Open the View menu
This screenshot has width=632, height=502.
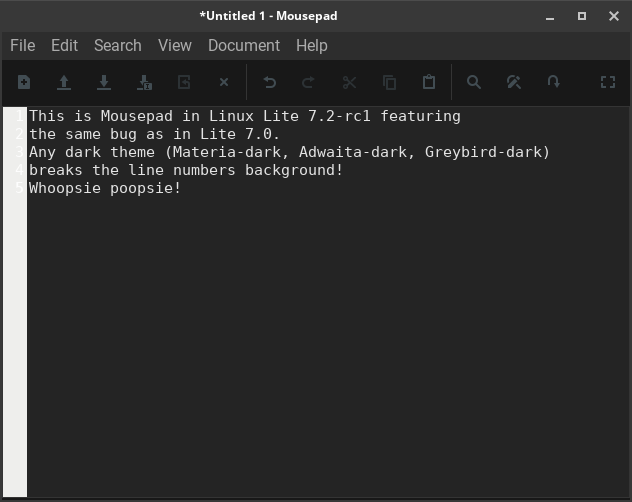tap(174, 45)
